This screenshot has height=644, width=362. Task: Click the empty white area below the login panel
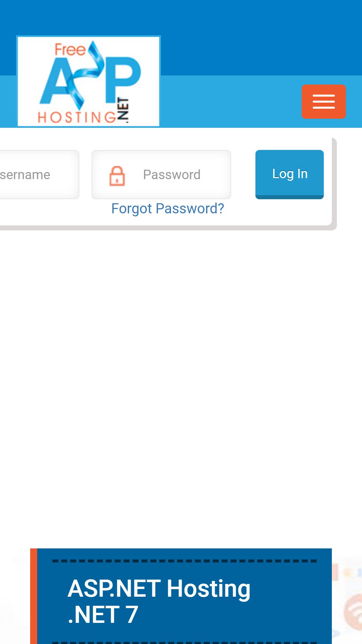[x=181, y=386]
